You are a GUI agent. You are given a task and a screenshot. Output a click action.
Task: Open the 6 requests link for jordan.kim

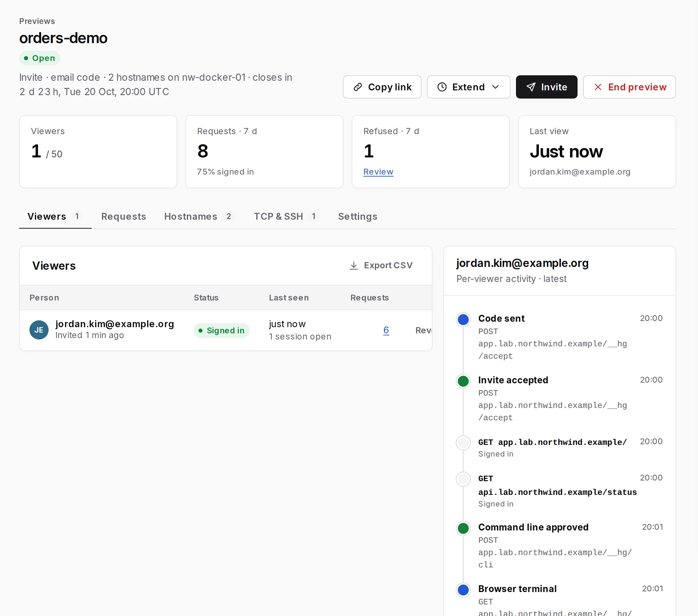[x=386, y=330]
